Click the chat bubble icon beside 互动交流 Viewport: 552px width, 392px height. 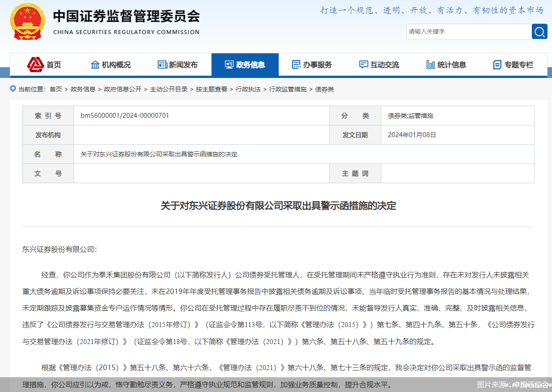363,65
